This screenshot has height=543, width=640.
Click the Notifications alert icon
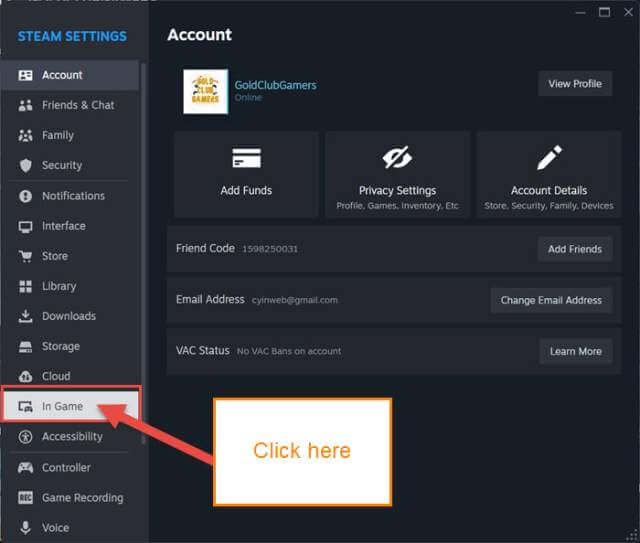coord(25,196)
